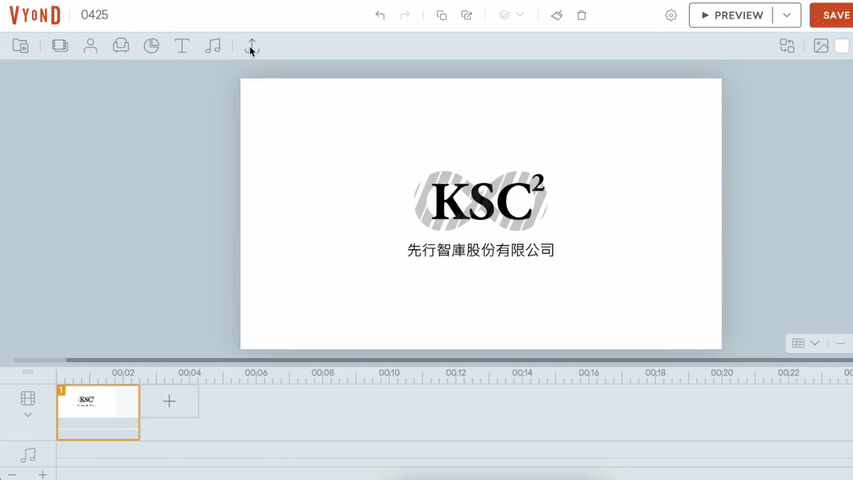Click the 00:16 mark on ruler
Screen dimensions: 853x480
click(589, 373)
